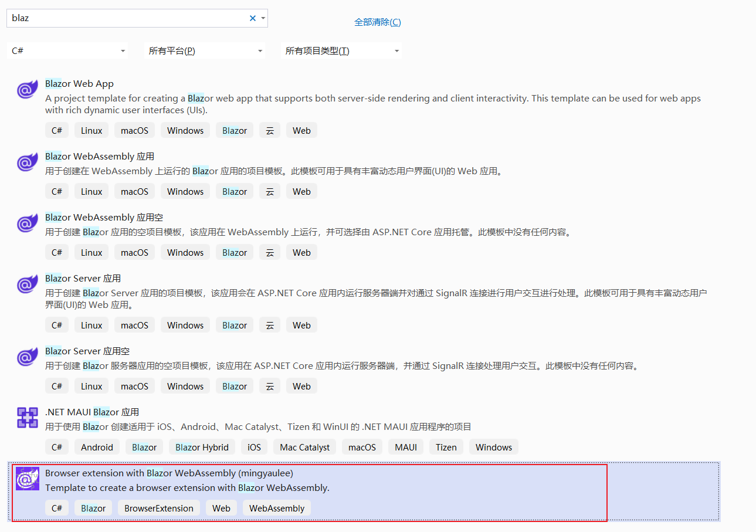Select the ".NET MAUI Blazor 应用" template title
This screenshot has width=756, height=532.
(92, 412)
